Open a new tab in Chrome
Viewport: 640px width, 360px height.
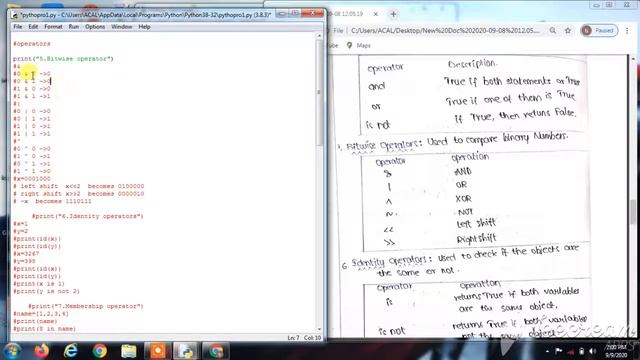[393, 14]
